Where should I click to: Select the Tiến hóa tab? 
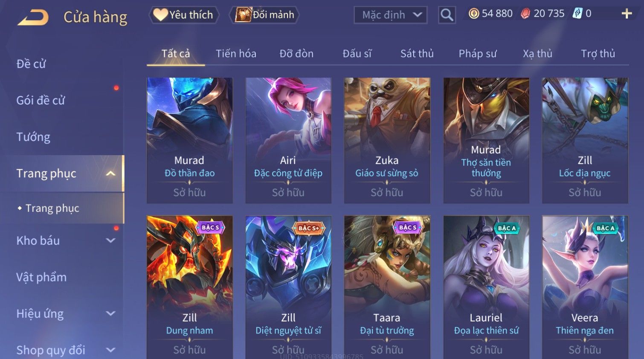click(x=236, y=54)
